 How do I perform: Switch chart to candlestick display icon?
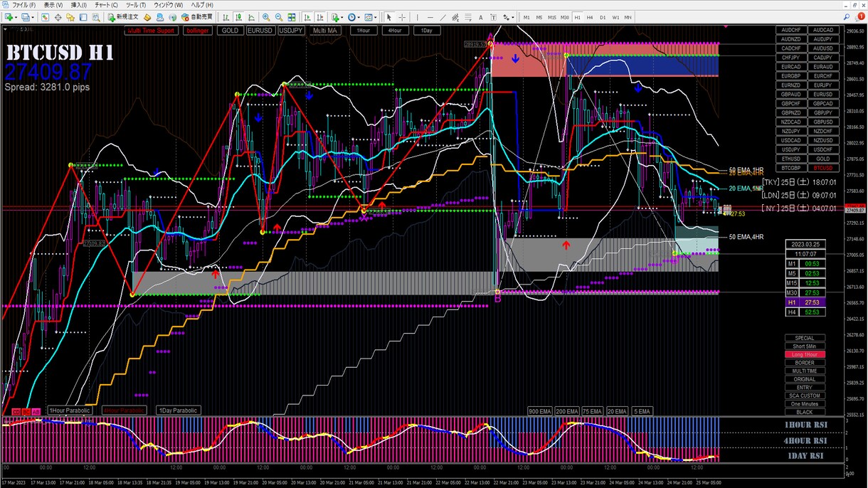tap(239, 17)
